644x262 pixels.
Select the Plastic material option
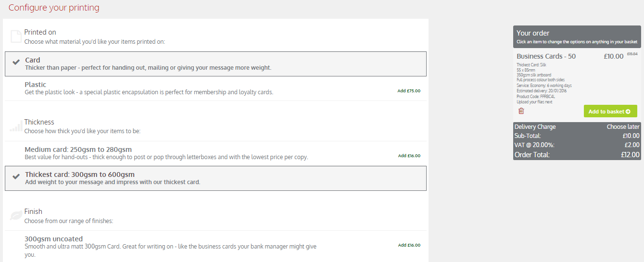click(215, 88)
